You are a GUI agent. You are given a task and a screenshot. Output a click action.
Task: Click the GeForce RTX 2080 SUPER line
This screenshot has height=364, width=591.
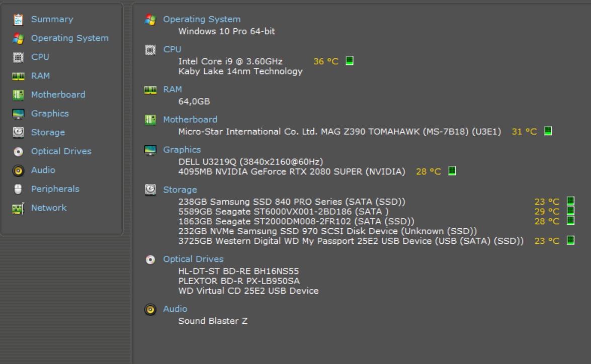(x=292, y=171)
